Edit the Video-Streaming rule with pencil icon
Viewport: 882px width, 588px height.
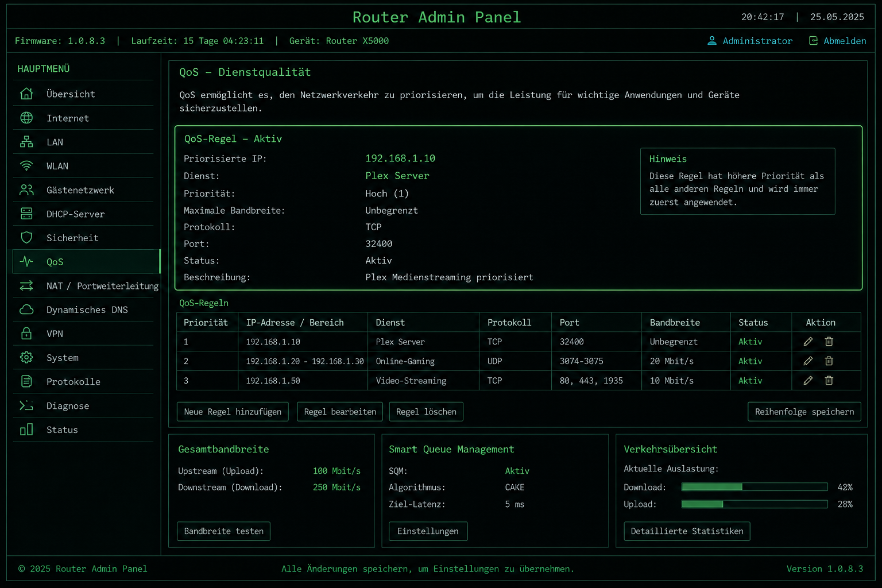[x=808, y=381]
